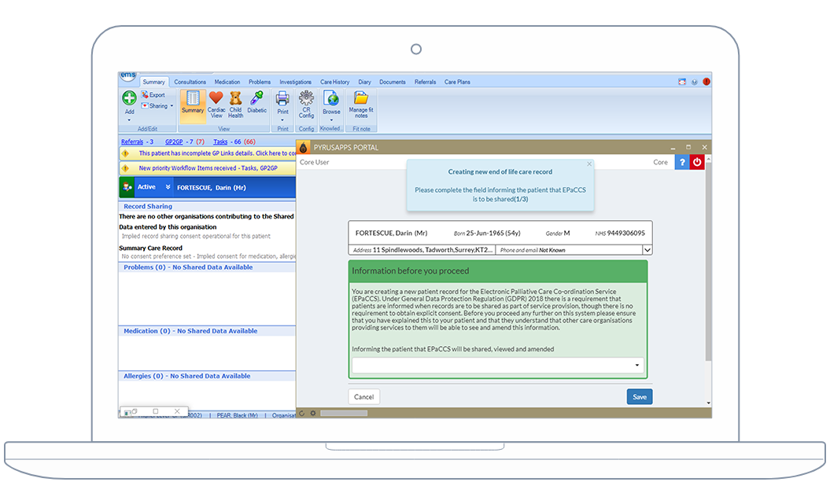830x504 pixels.
Task: Open Manage fit notes folder icon
Action: click(361, 97)
